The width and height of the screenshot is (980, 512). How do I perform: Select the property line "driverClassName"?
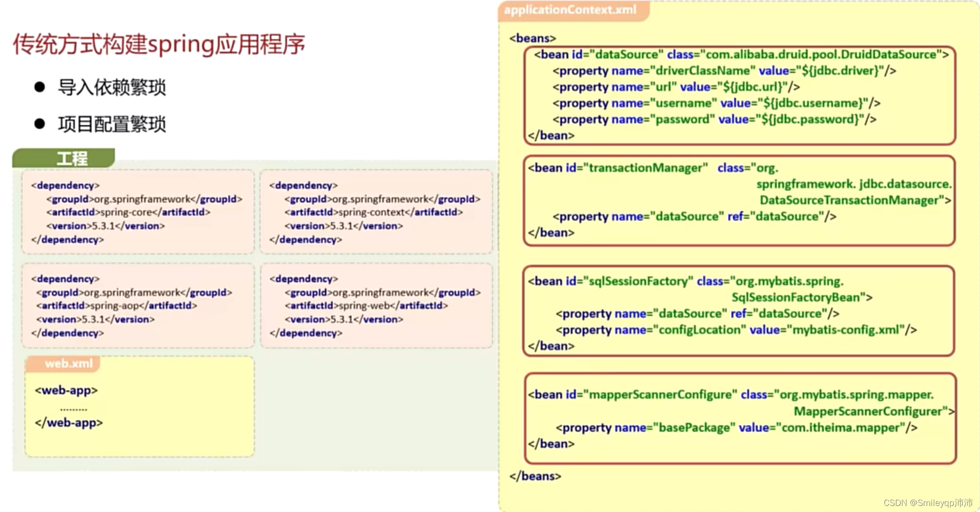[724, 71]
